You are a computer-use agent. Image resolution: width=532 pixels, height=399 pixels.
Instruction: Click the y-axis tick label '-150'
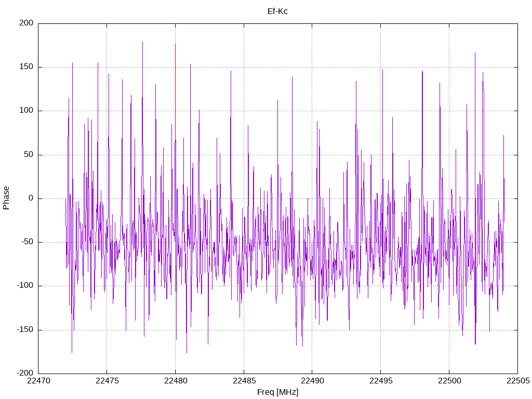click(25, 329)
